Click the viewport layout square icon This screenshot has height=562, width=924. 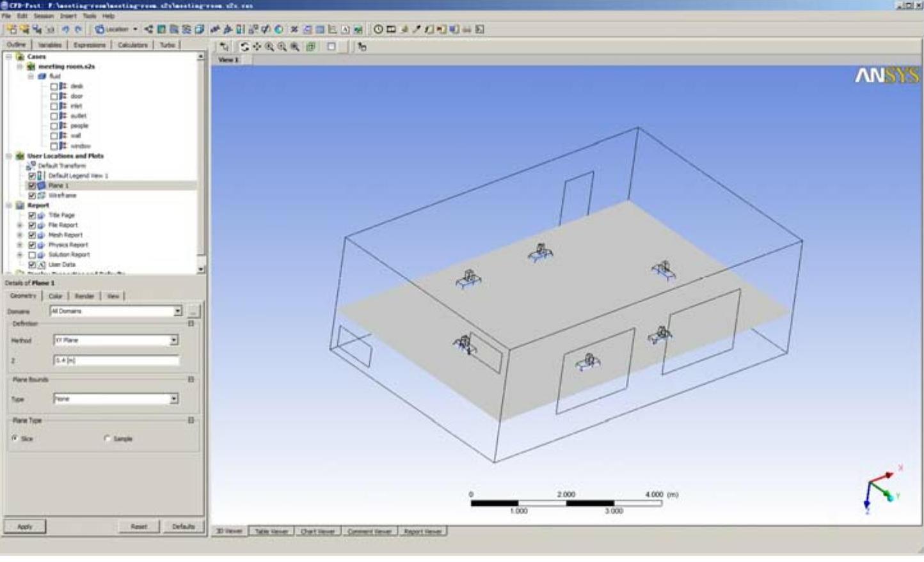[331, 47]
